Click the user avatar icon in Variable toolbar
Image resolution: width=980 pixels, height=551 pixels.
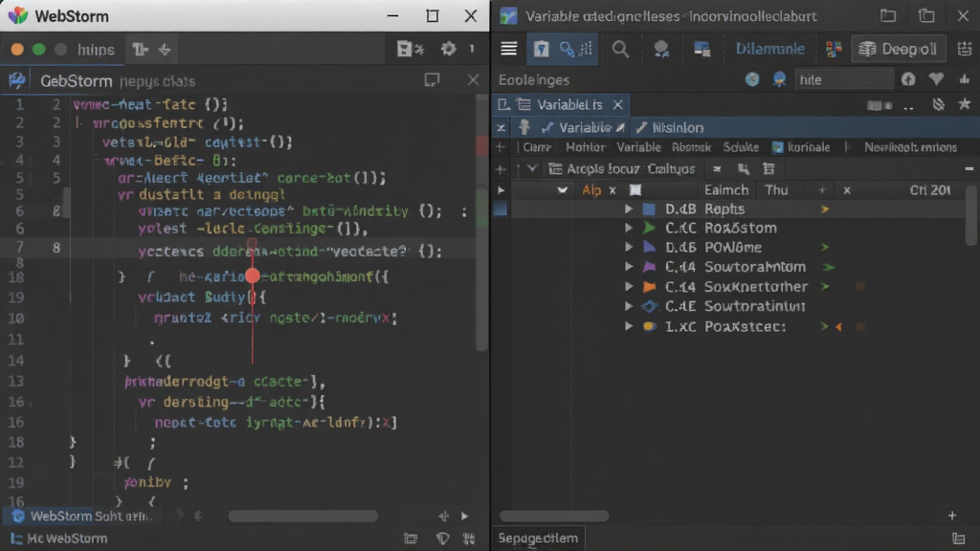click(x=660, y=49)
